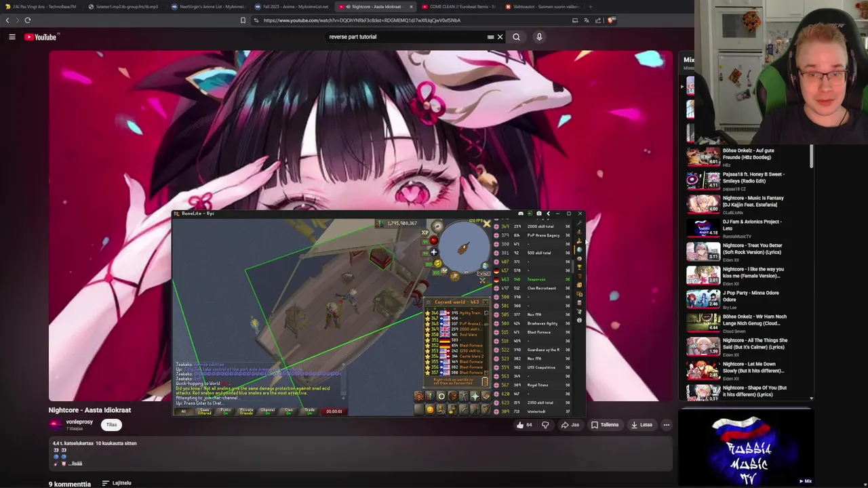Switch to the COME CLEAN Eurobeat Remix tab
Viewport: 868px width, 488px height.
click(x=459, y=7)
